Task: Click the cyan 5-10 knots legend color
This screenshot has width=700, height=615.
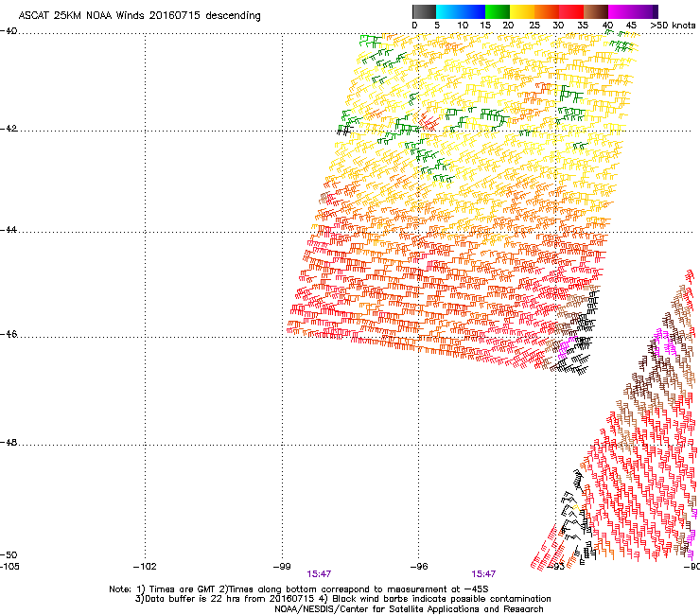Action: click(448, 11)
